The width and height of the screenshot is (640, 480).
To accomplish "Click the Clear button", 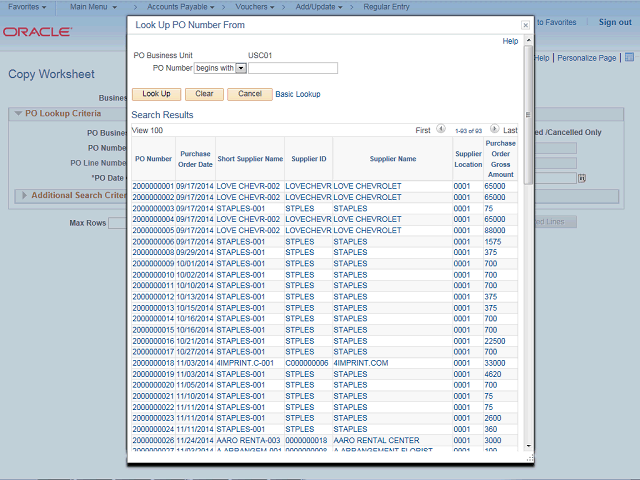I will click(204, 94).
